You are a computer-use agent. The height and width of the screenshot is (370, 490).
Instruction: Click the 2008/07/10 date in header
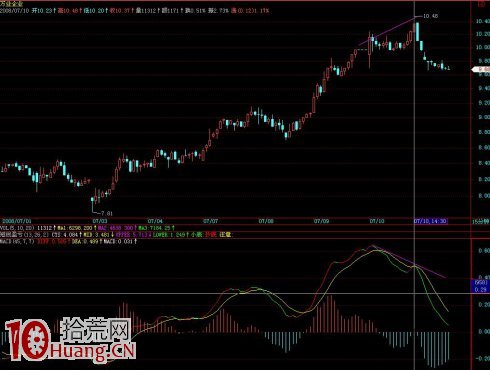[14, 11]
